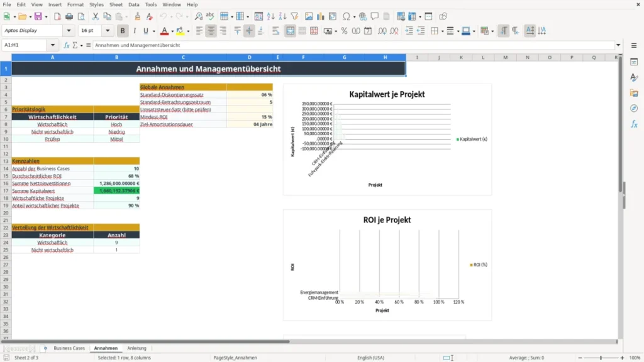Open the Tools menu
The width and height of the screenshot is (644, 362).
(151, 4)
